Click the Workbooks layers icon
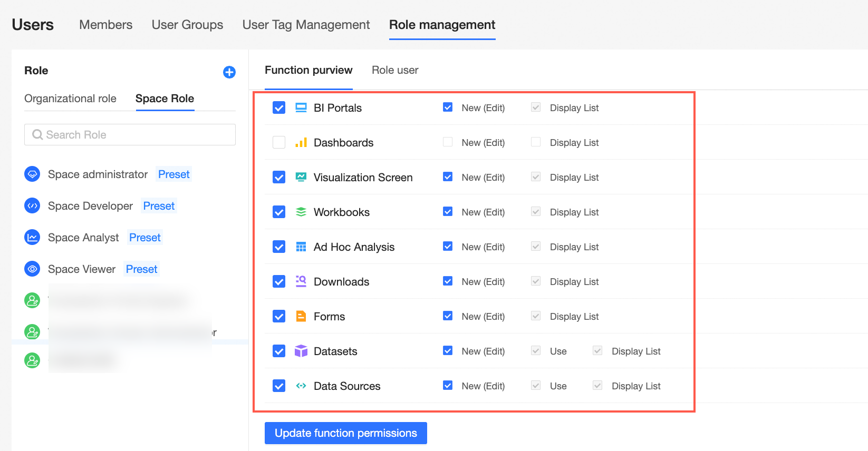868x451 pixels. (301, 212)
